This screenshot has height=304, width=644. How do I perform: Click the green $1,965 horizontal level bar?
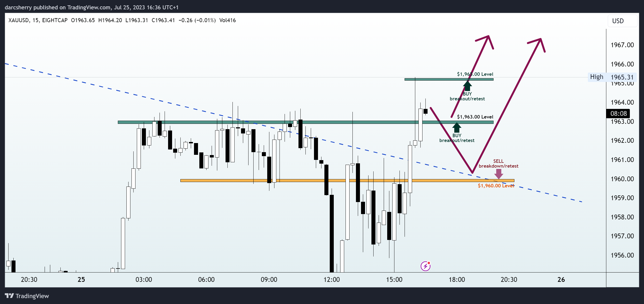tap(449, 79)
